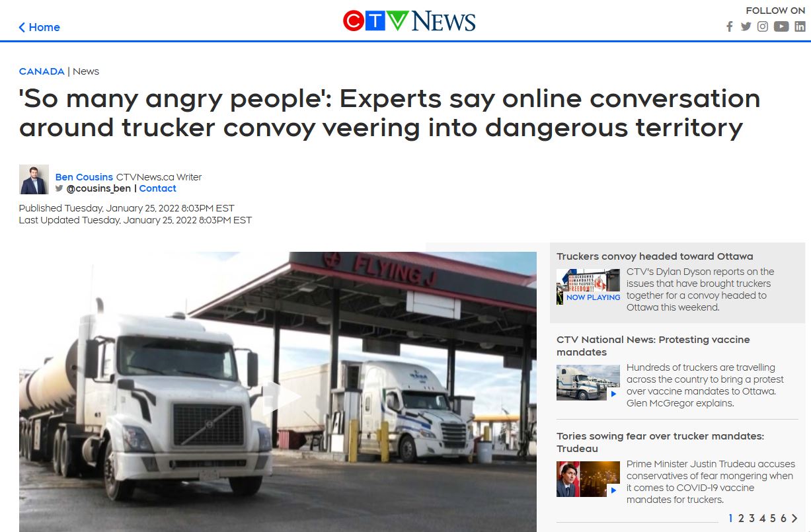Click Ben Cousins author photo
Screen dimensions: 811x532
(x=34, y=179)
